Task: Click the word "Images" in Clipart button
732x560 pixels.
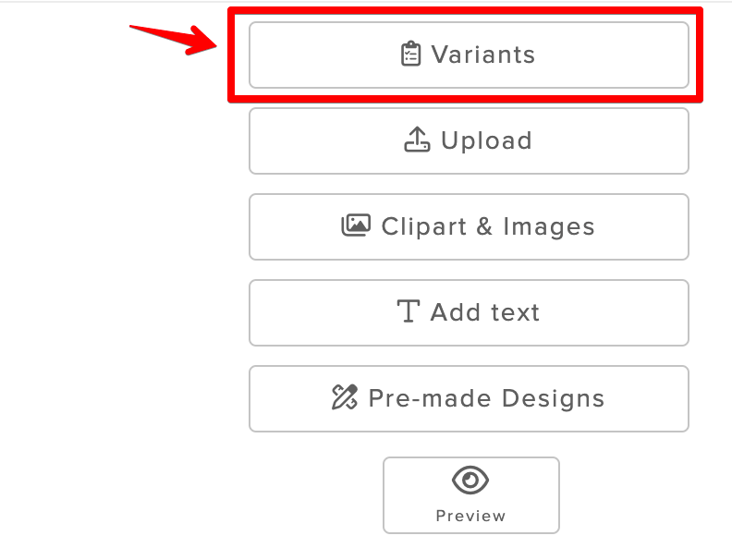Action: click(x=548, y=227)
